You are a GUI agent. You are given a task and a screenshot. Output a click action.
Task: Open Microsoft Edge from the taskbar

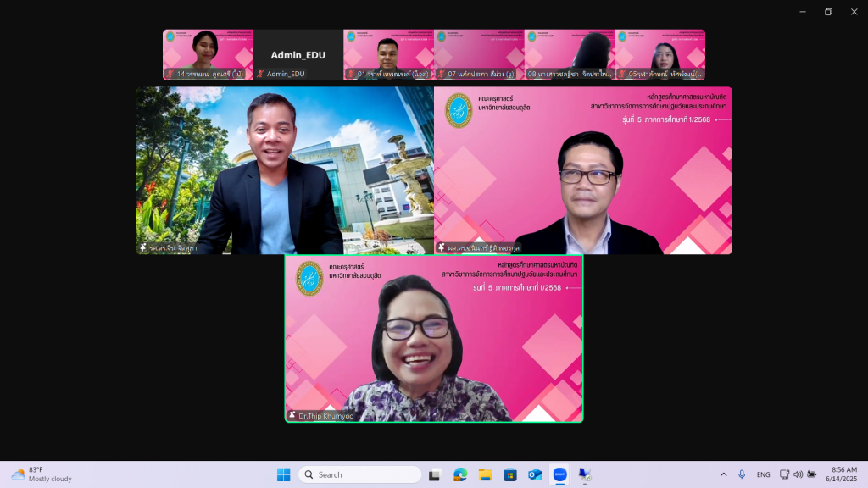460,474
